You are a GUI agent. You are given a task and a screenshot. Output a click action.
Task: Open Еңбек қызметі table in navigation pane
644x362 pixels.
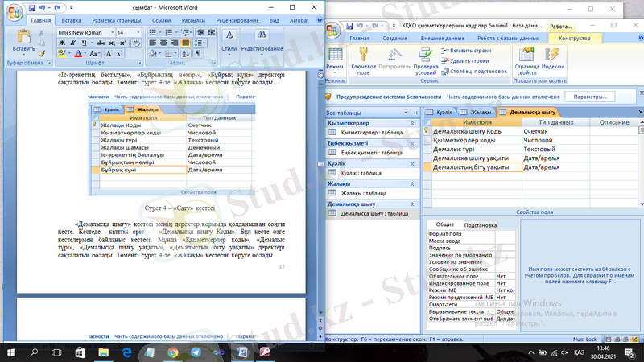pos(370,152)
